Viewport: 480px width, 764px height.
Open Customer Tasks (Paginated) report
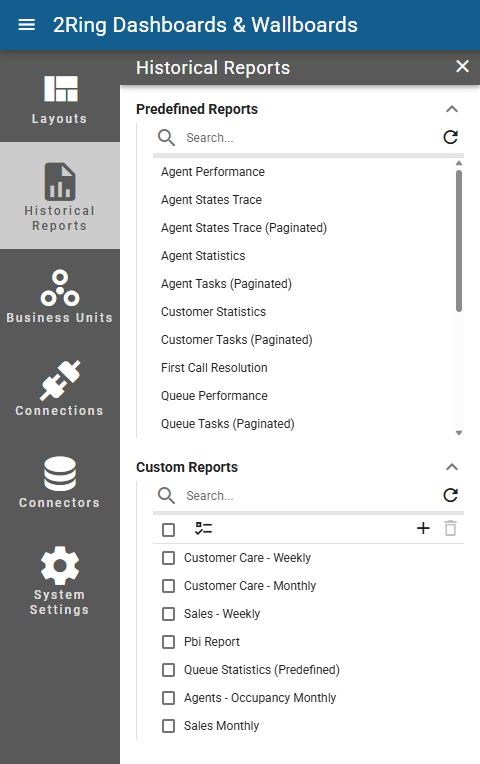[237, 340]
